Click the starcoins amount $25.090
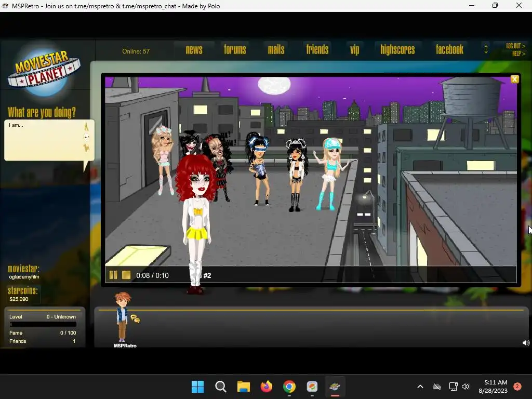Screen dimensions: 532x399 click(19, 299)
